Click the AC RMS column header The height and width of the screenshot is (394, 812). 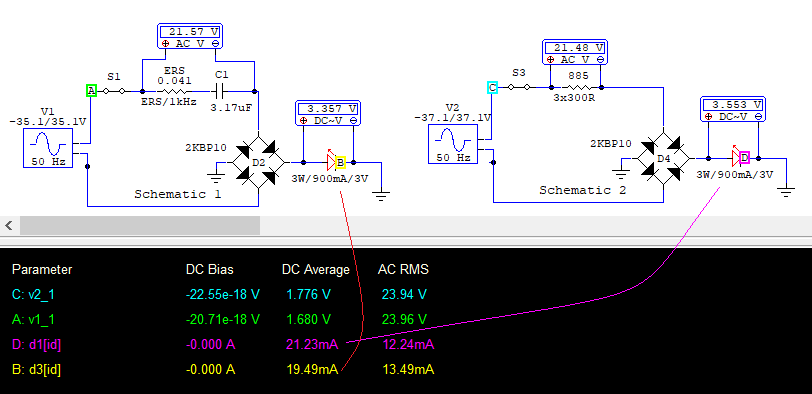point(403,269)
